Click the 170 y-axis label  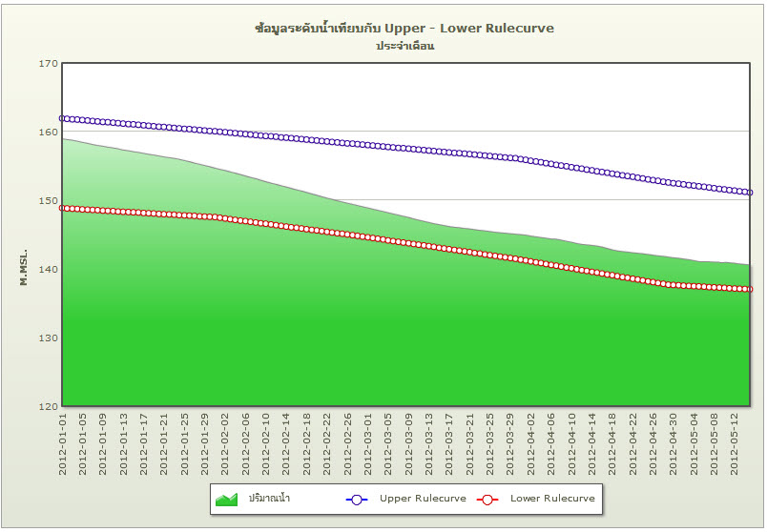(49, 64)
